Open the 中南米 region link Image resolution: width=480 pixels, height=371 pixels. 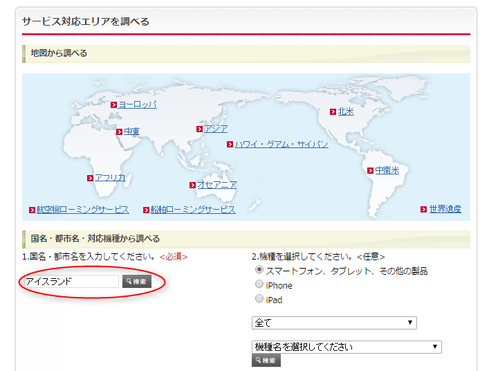pyautogui.click(x=387, y=171)
